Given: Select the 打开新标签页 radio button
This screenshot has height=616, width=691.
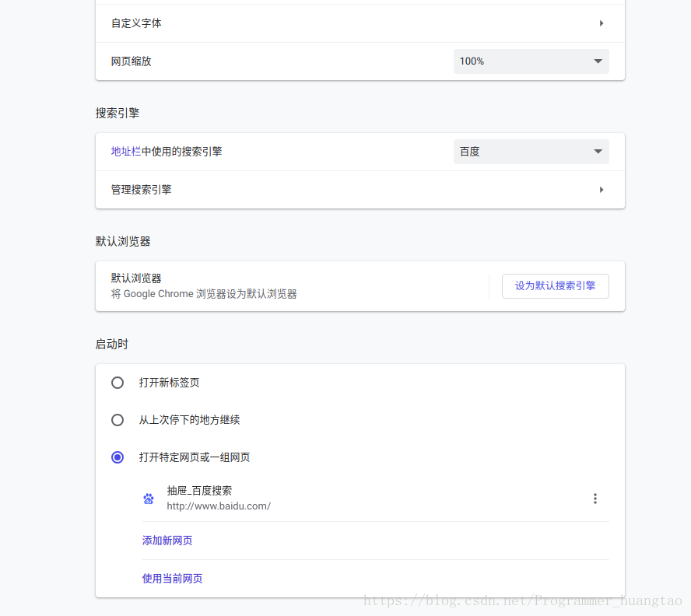Looking at the screenshot, I should click(x=118, y=383).
